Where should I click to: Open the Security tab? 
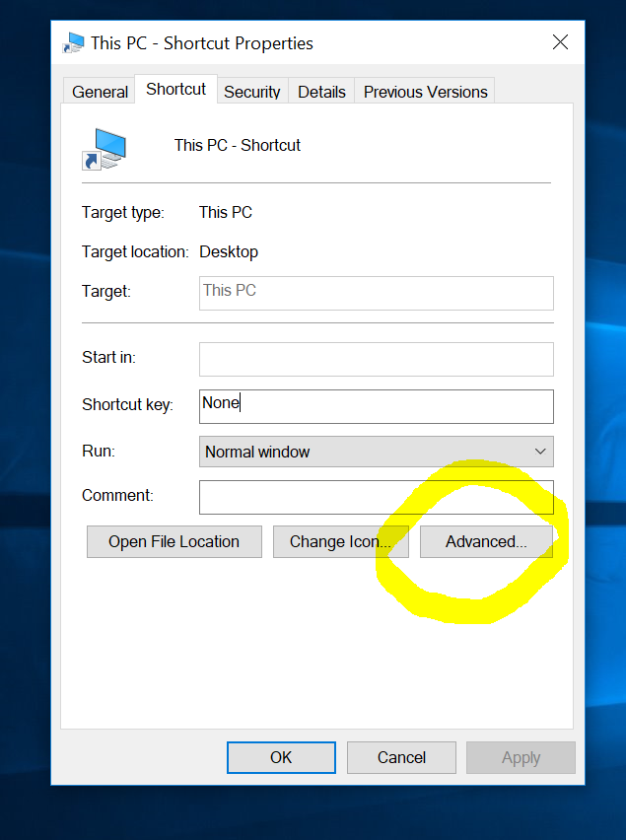[252, 92]
